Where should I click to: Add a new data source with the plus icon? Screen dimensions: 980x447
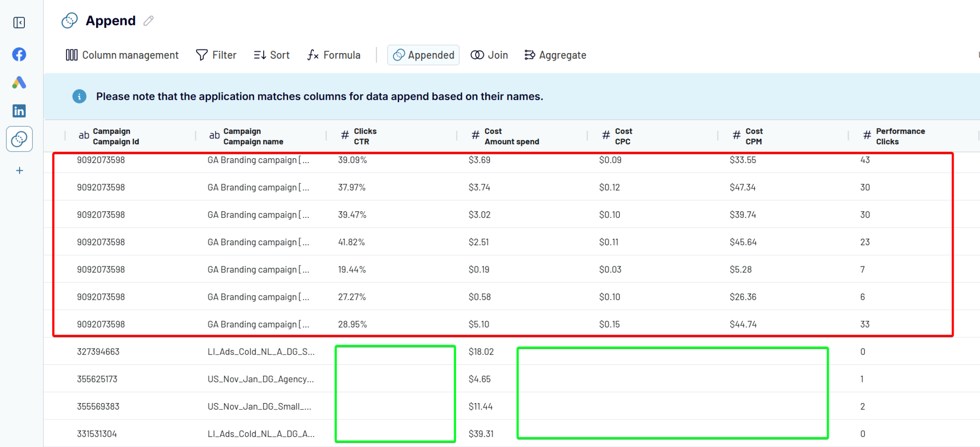click(19, 170)
